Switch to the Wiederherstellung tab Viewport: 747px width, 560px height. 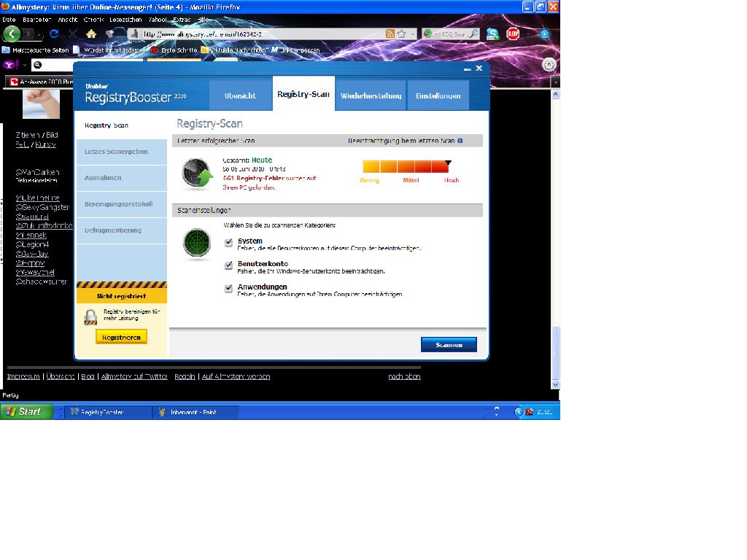[x=371, y=96]
